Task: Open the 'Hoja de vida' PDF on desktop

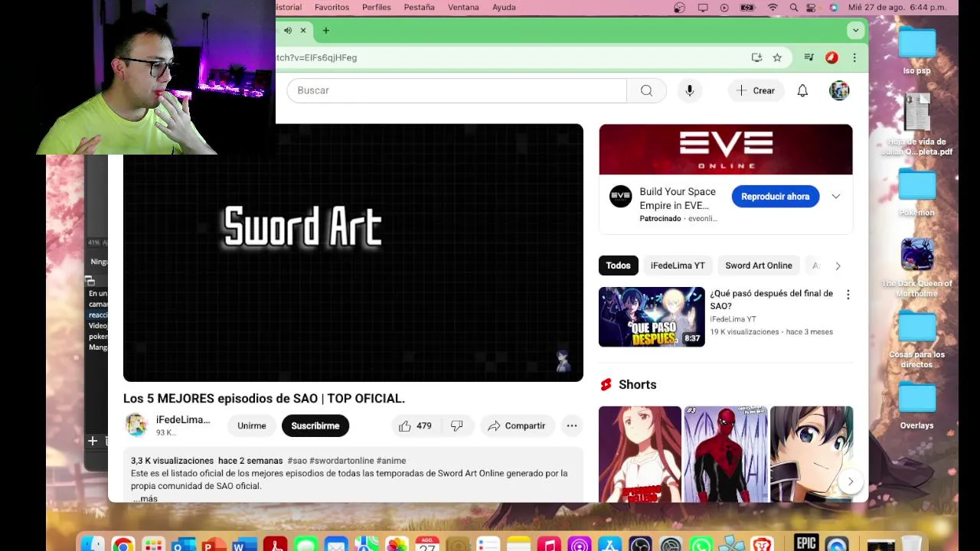Action: click(x=916, y=124)
